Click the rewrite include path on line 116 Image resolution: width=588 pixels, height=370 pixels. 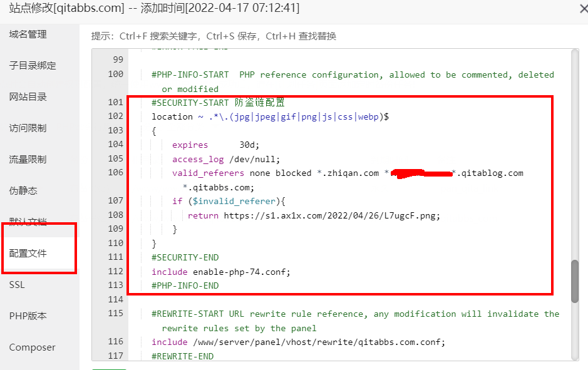[x=319, y=342]
